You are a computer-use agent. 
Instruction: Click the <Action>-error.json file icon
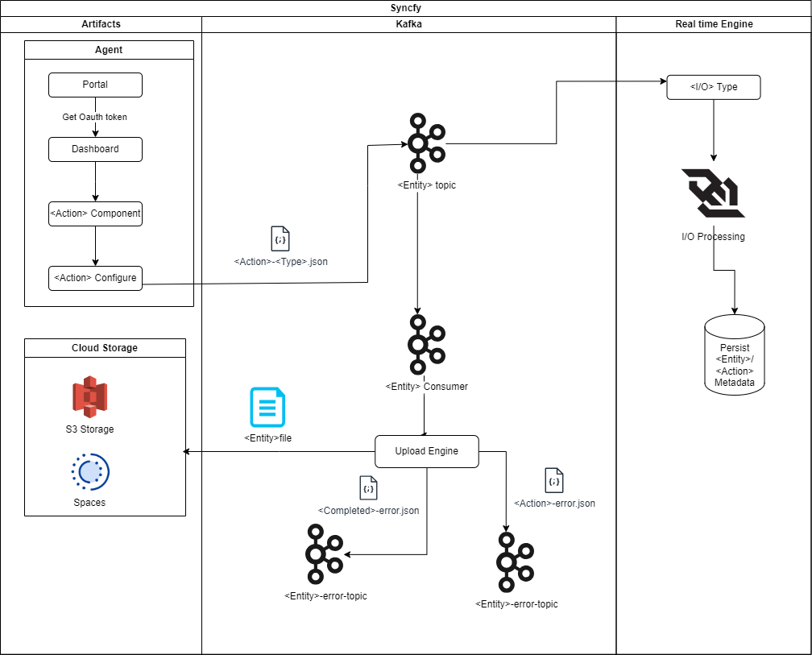point(554,480)
